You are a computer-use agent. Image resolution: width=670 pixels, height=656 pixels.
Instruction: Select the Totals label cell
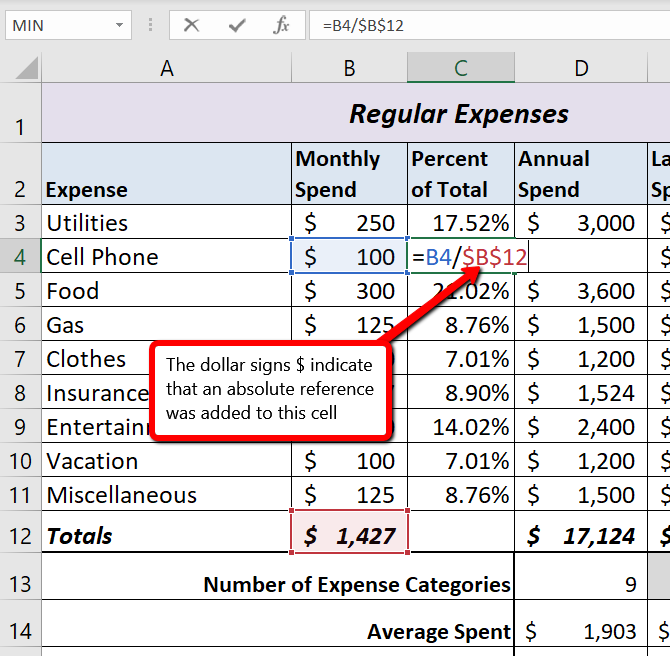(x=167, y=532)
